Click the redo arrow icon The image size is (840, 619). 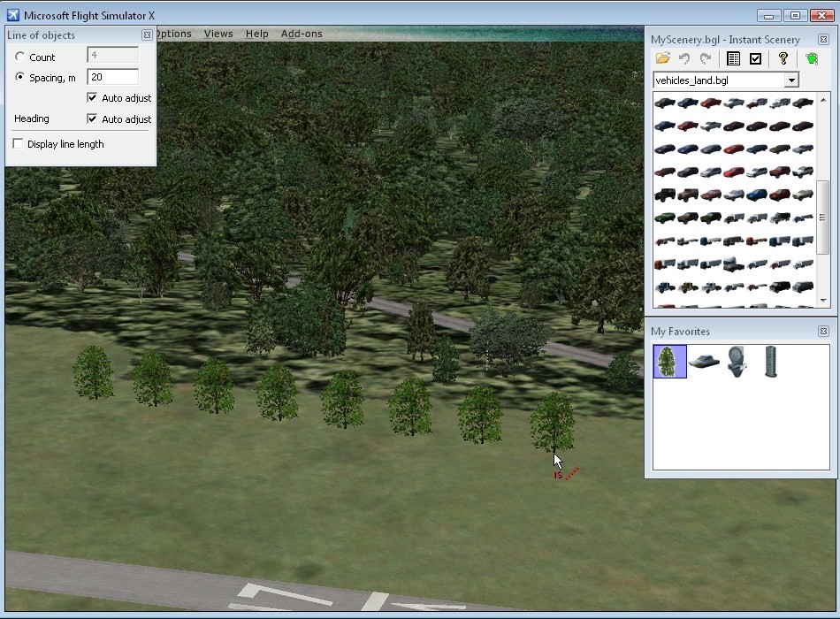click(706, 59)
